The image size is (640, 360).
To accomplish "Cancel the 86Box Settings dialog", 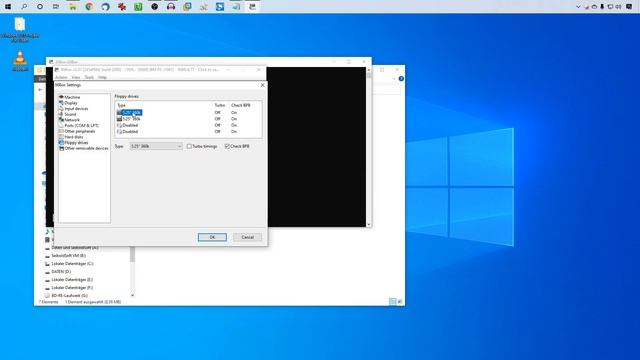I will (x=247, y=237).
